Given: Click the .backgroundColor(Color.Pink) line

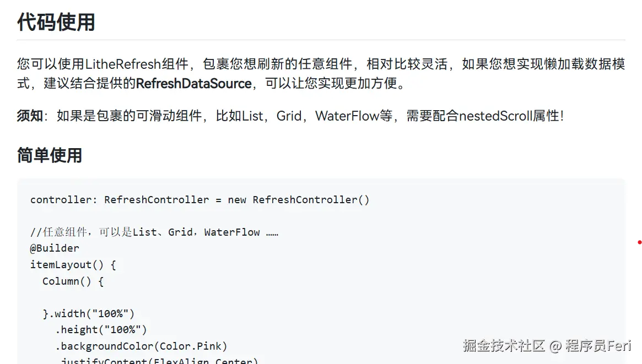Looking at the screenshot, I should click(x=141, y=346).
